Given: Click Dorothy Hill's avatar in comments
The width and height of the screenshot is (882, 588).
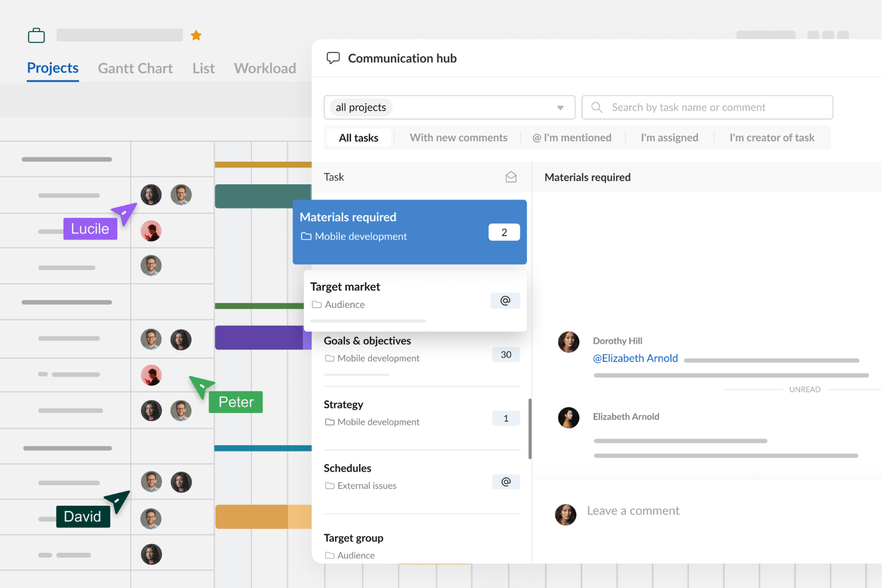Looking at the screenshot, I should coord(569,342).
